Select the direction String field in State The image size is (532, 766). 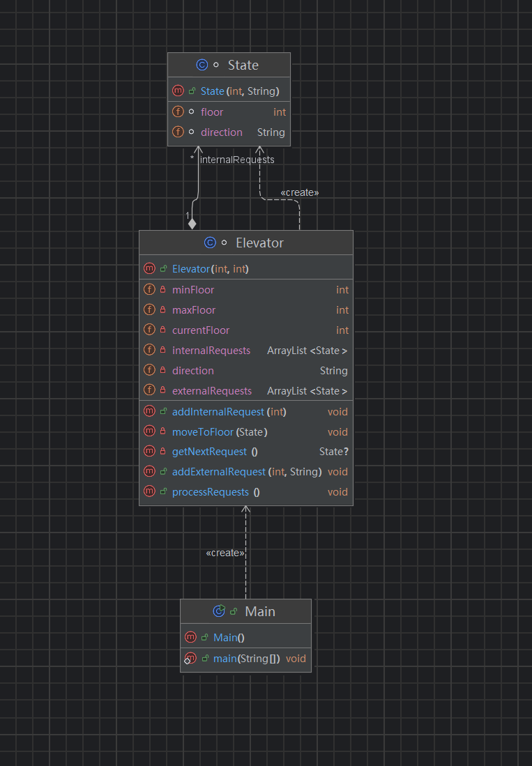[x=229, y=132]
